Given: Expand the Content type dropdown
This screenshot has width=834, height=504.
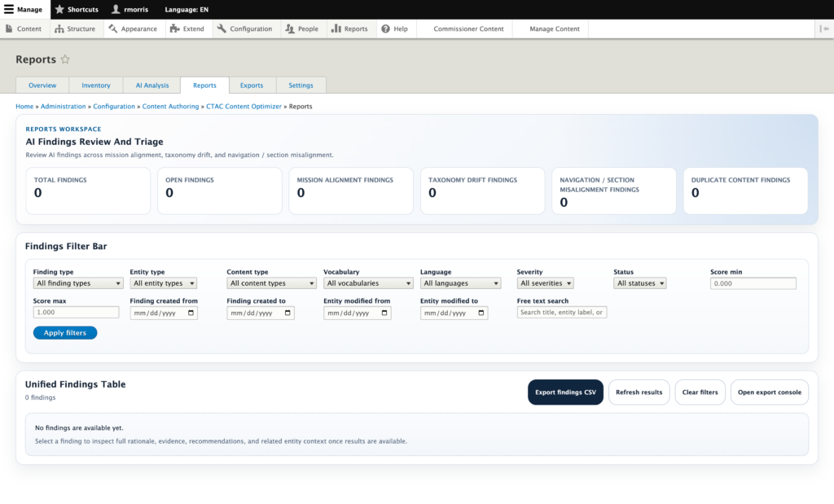Looking at the screenshot, I should 271,283.
